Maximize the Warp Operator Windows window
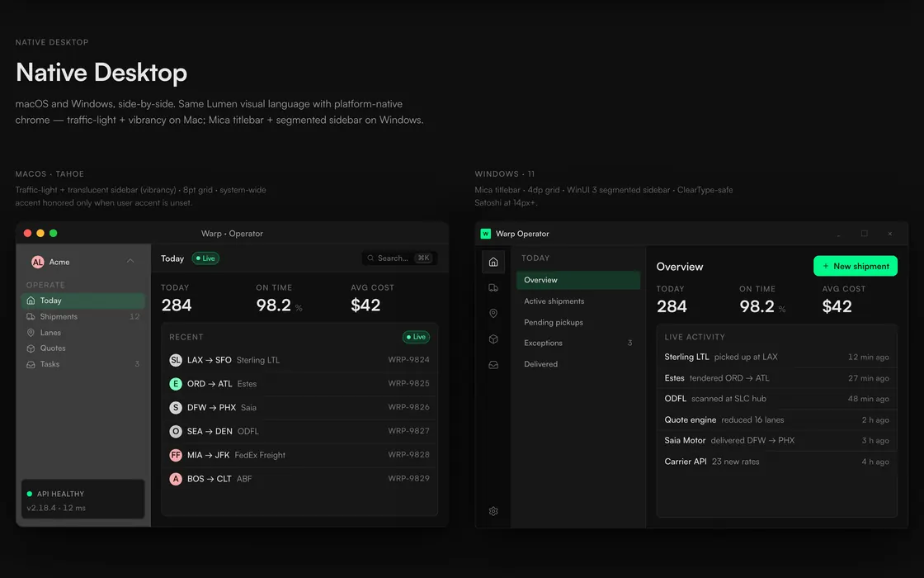 tap(865, 234)
